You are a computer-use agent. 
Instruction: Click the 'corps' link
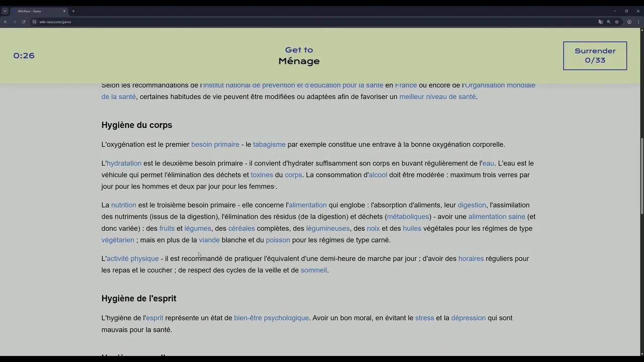tap(293, 175)
